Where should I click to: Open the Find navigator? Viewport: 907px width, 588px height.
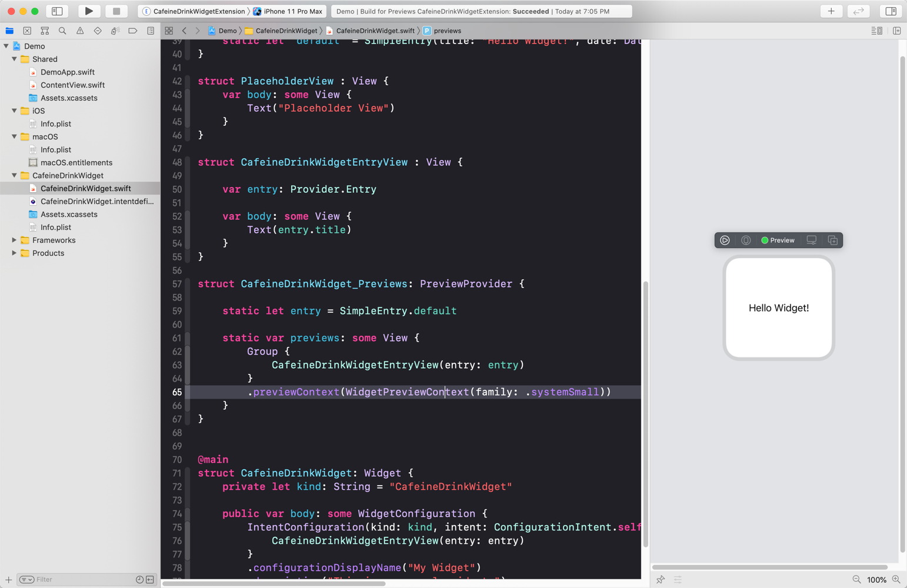point(62,31)
